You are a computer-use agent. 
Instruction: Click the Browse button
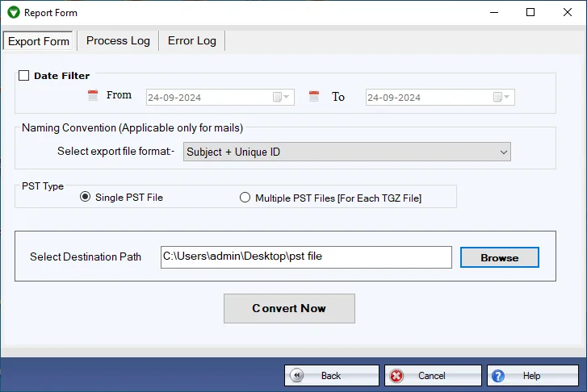[500, 257]
